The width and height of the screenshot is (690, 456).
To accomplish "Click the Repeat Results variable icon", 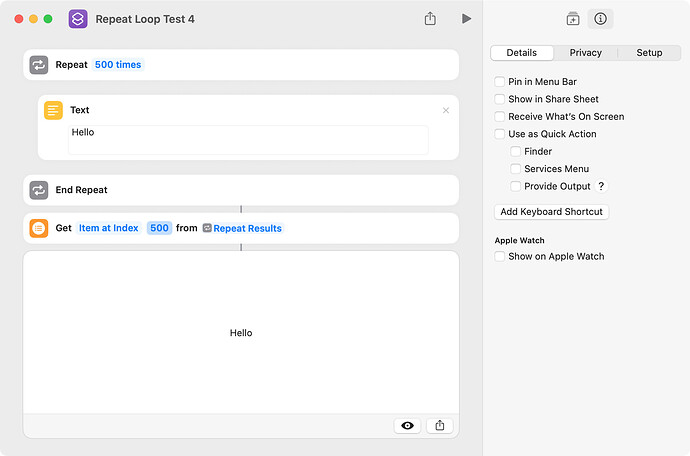I will (x=207, y=228).
